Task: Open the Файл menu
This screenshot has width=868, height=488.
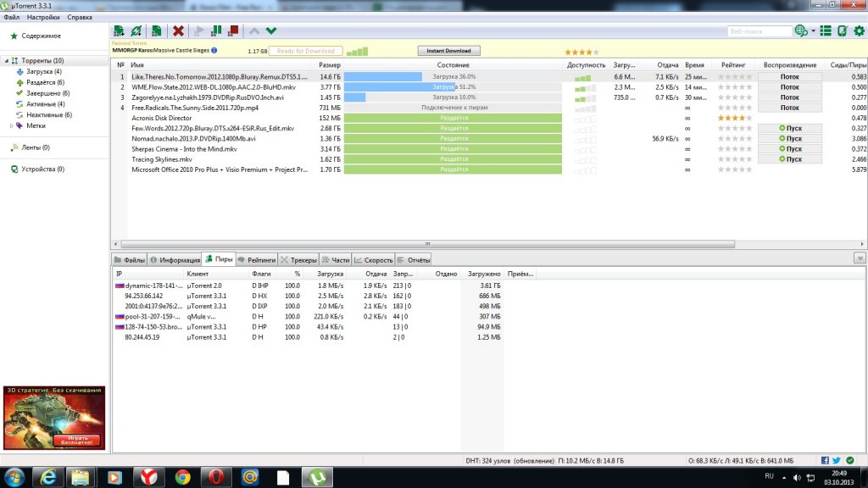Action: coord(12,17)
